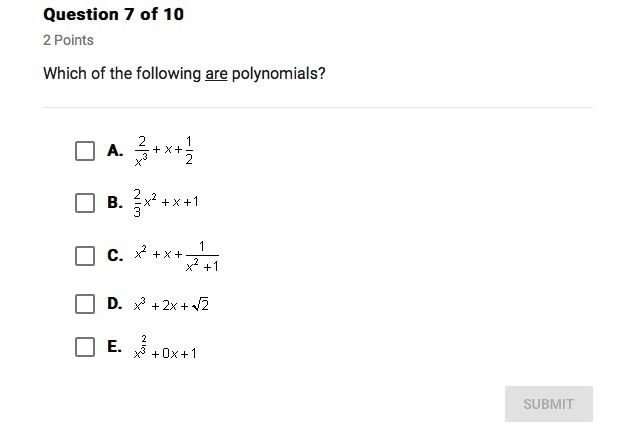Enable the option D checkbox
Screen dimensions: 636x447
[85, 304]
